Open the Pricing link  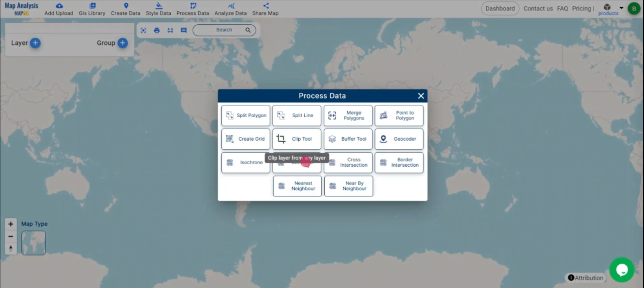[582, 8]
